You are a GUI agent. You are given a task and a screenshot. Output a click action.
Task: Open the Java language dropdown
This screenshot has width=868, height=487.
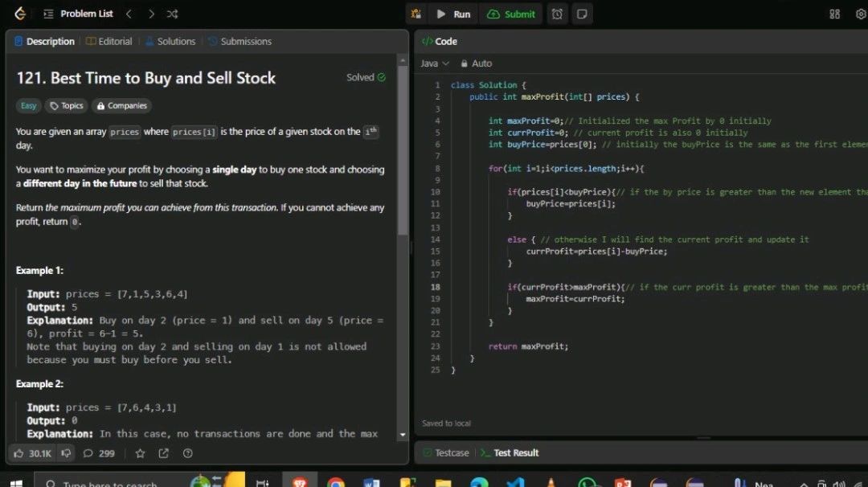coord(435,63)
